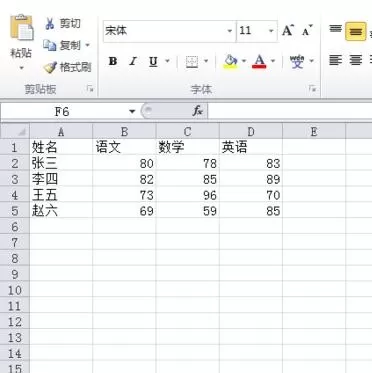
Task: Select 王五's 数学 score 96
Action: (x=188, y=195)
